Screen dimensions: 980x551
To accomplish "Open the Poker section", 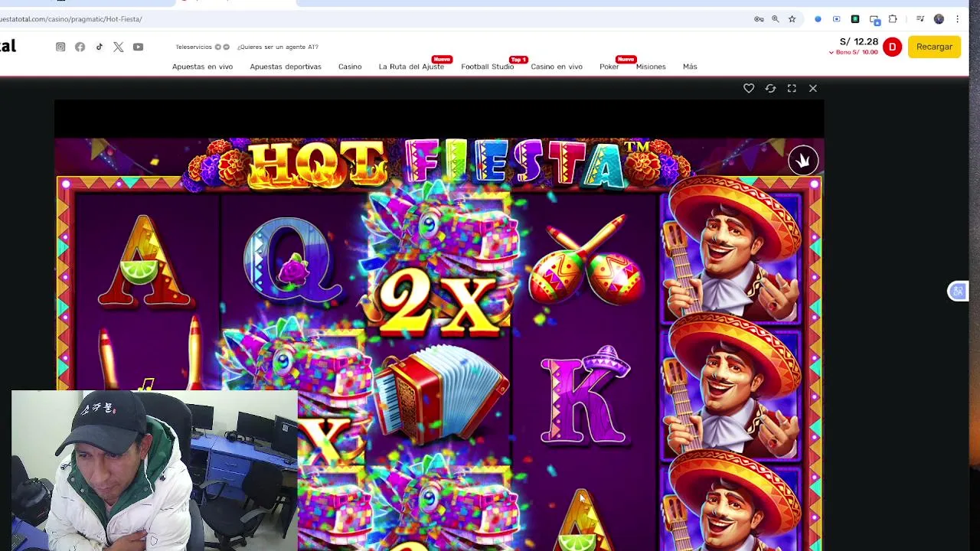I will point(609,67).
